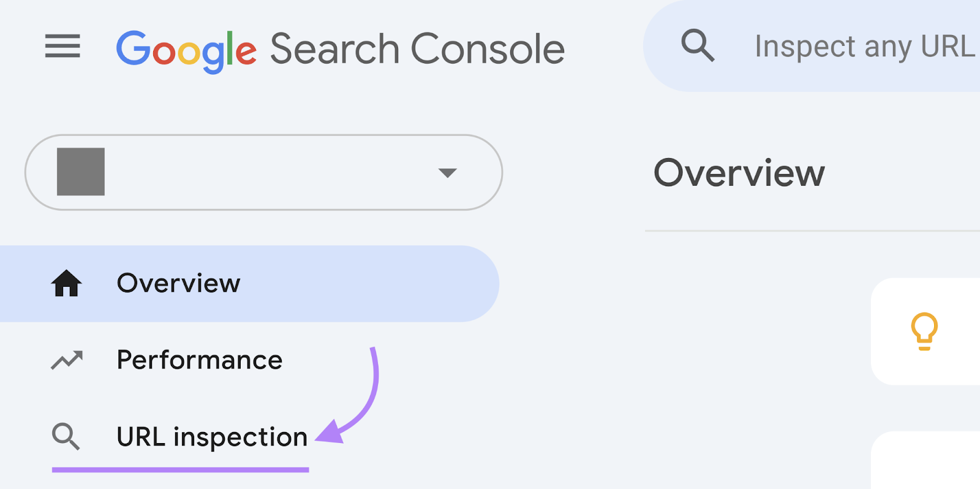
Task: Click the Overview page heading
Action: pyautogui.click(x=739, y=173)
